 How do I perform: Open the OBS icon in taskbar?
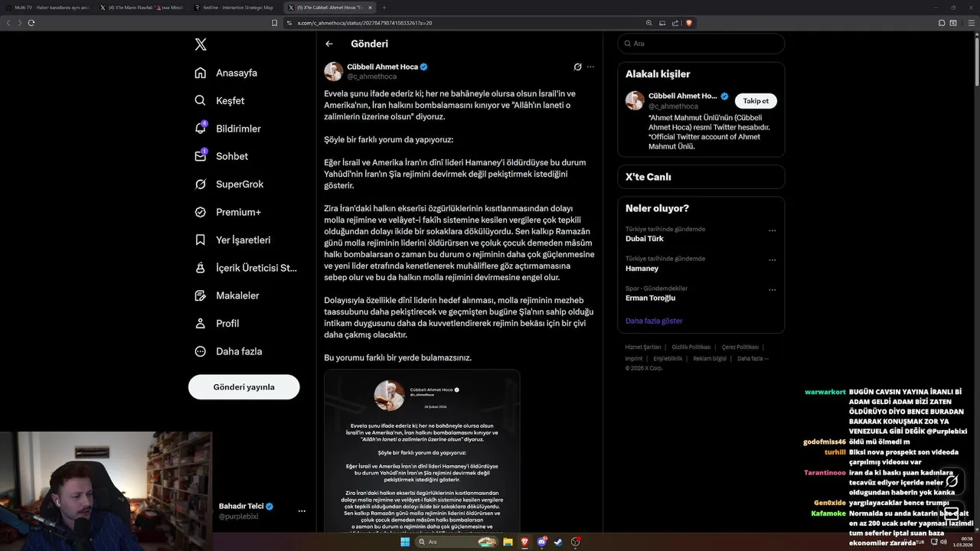click(576, 542)
